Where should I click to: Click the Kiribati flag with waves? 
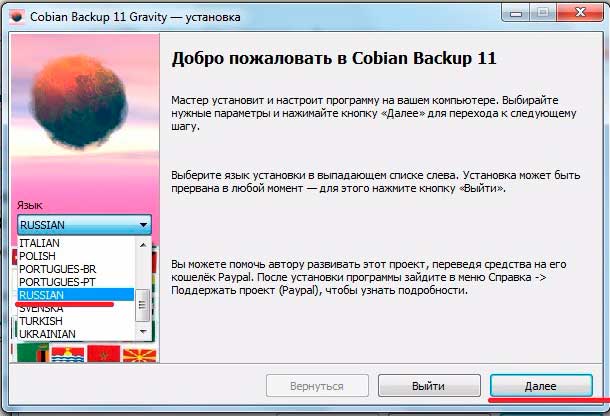click(68, 354)
